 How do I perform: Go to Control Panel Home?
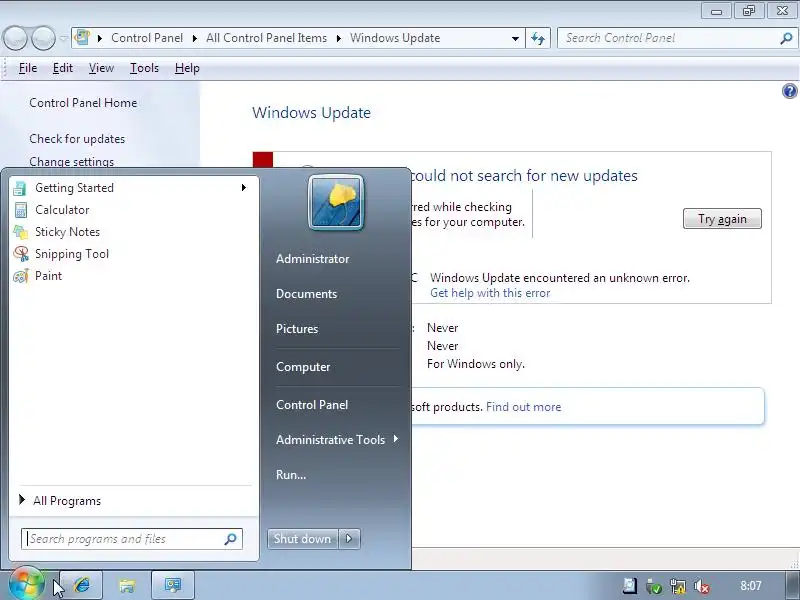(x=83, y=103)
